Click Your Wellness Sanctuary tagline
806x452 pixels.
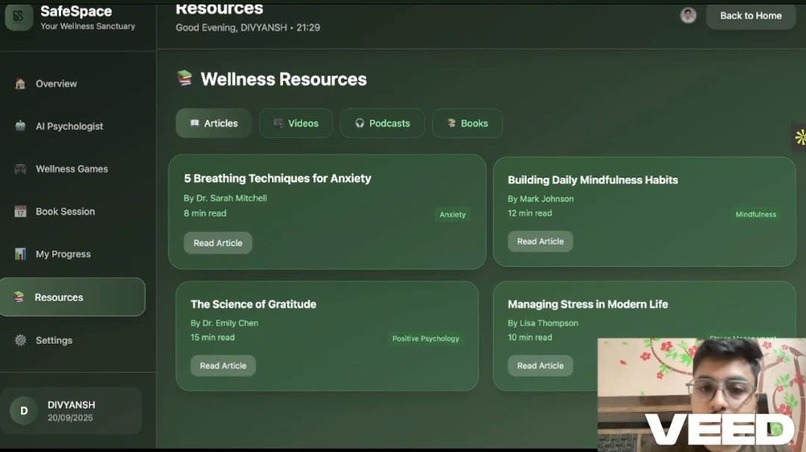coord(88,26)
